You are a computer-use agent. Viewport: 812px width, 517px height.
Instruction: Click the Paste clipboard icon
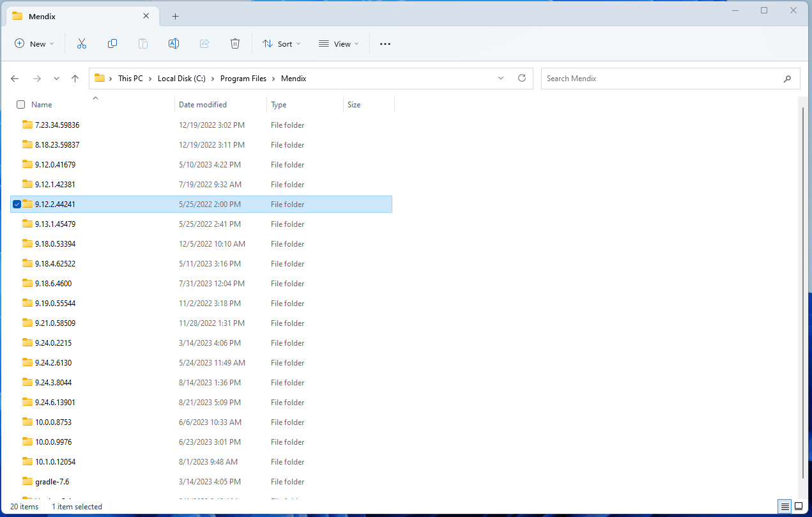(143, 43)
